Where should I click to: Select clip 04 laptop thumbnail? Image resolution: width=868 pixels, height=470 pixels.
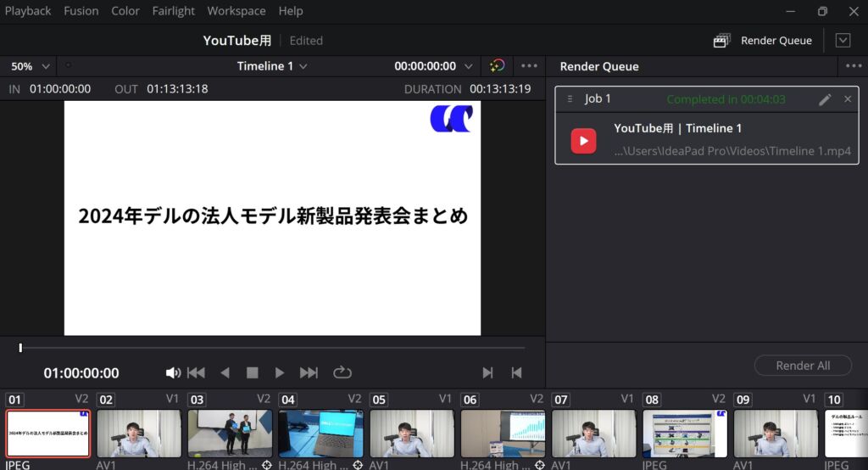click(x=320, y=434)
